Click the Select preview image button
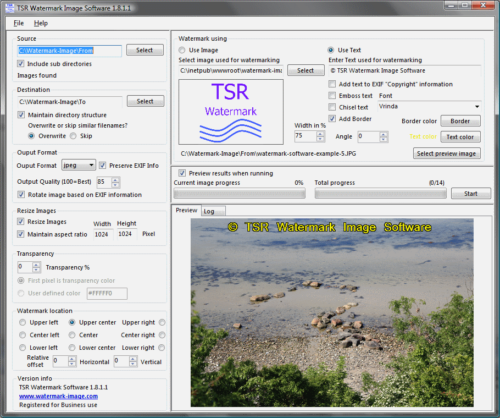The width and height of the screenshot is (500, 418). tap(447, 153)
